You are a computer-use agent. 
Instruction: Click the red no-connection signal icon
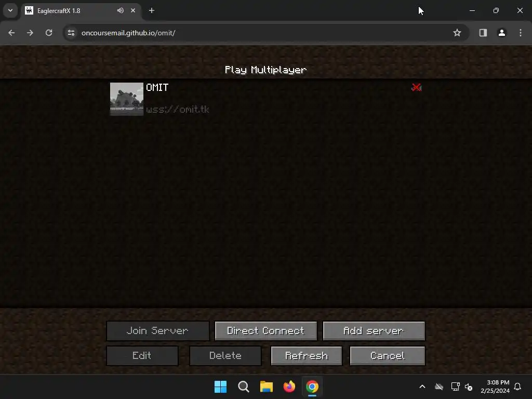(416, 87)
